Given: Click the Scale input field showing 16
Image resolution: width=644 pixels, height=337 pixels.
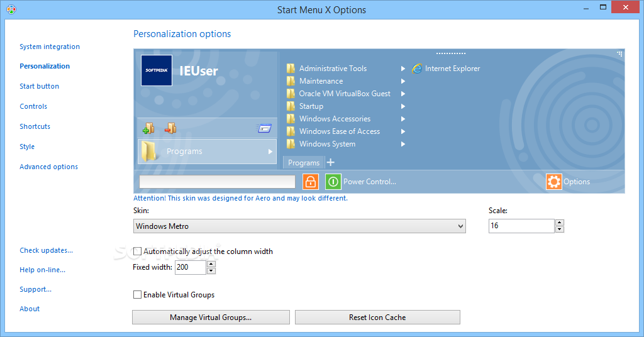Looking at the screenshot, I should click(521, 226).
